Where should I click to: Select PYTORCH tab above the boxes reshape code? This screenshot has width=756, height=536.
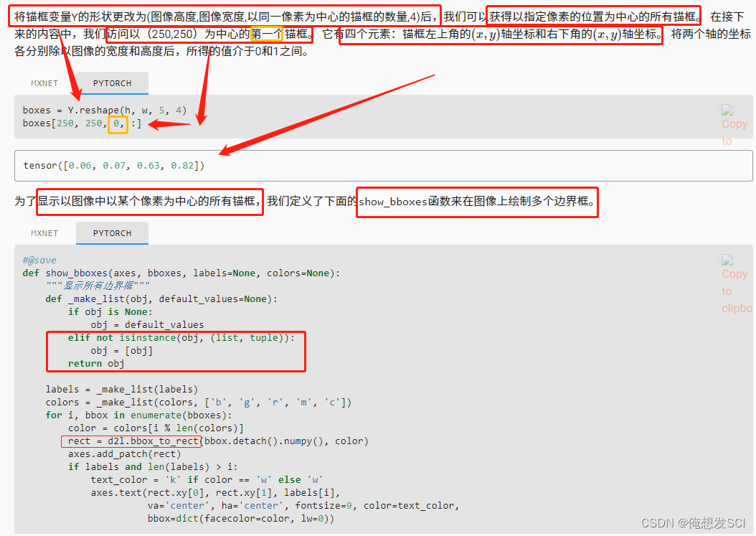(112, 83)
